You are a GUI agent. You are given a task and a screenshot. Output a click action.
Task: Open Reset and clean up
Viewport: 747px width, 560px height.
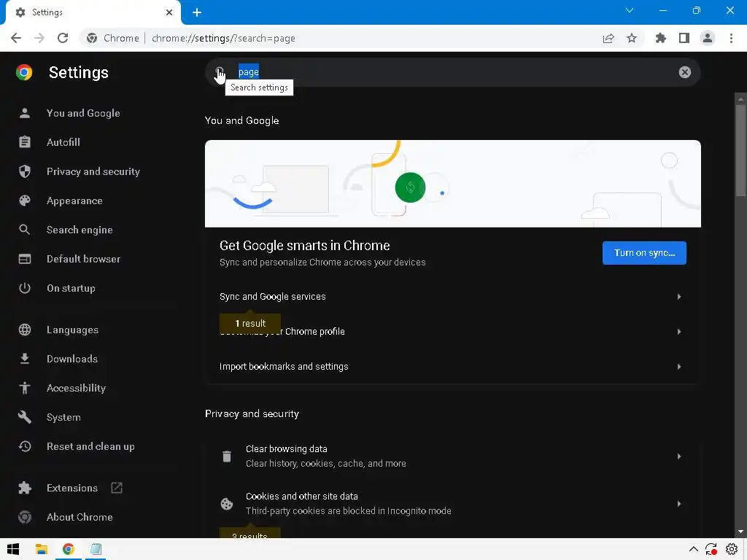pos(90,446)
